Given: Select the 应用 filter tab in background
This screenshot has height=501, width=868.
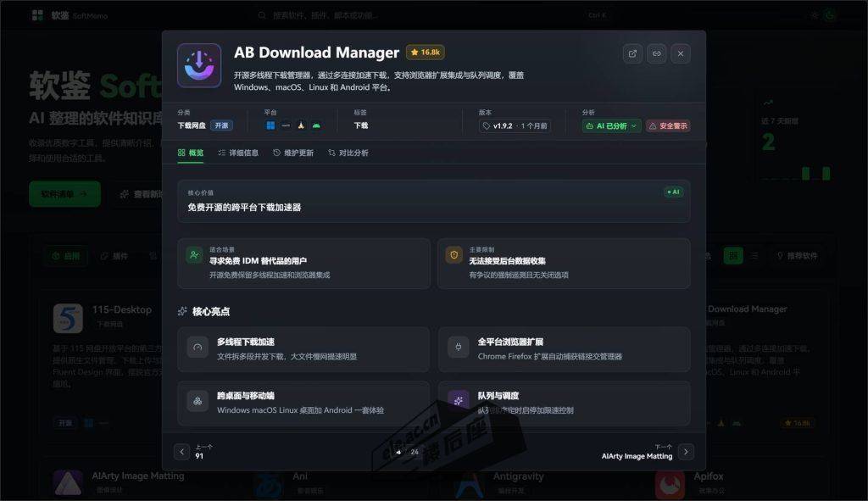Looking at the screenshot, I should point(66,256).
